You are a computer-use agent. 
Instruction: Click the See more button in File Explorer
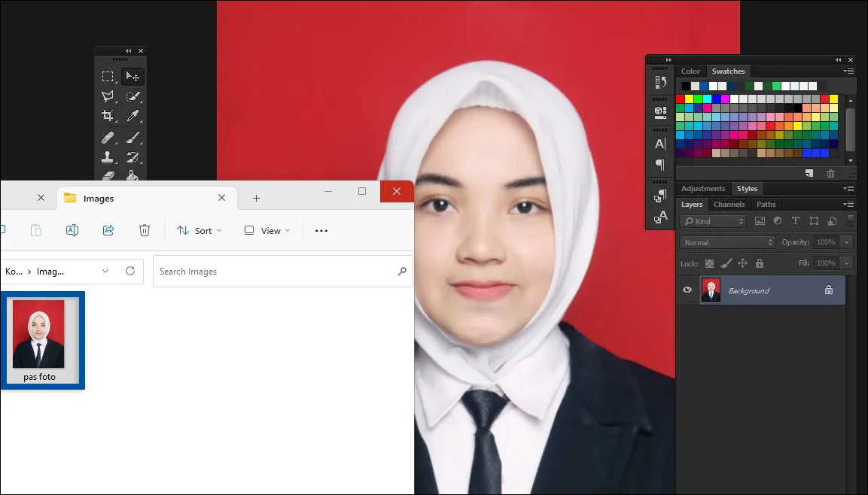[321, 230]
